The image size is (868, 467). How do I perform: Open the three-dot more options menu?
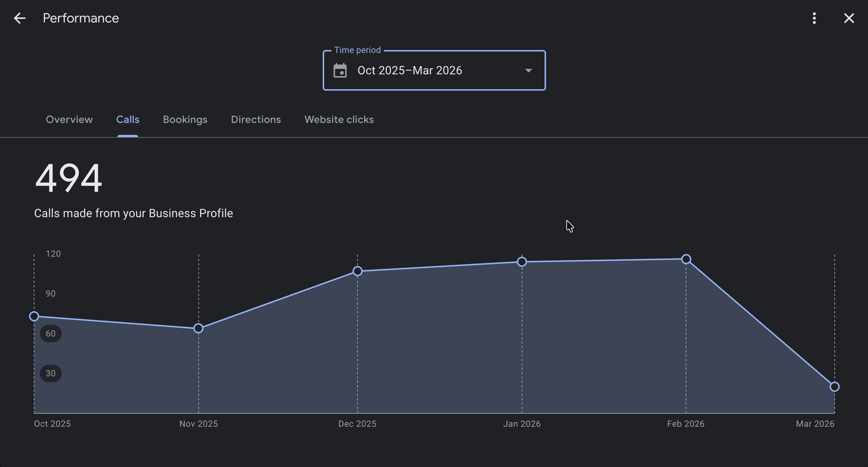(814, 18)
